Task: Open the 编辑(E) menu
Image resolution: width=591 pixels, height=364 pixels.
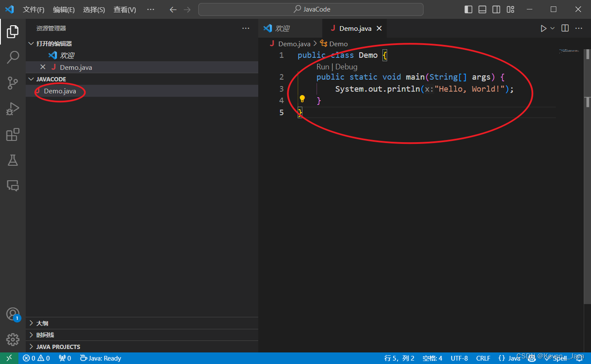Action: (64, 9)
